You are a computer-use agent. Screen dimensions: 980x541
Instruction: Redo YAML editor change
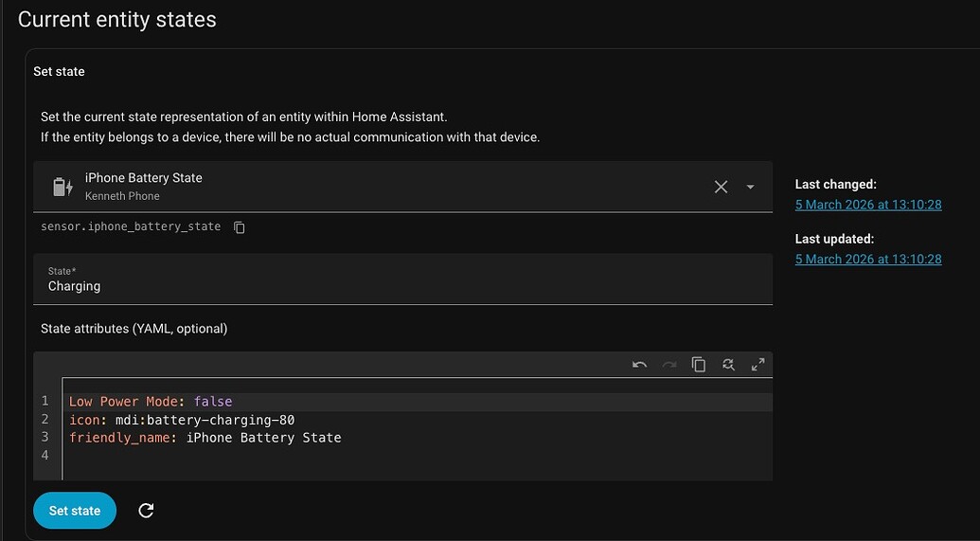(x=669, y=365)
